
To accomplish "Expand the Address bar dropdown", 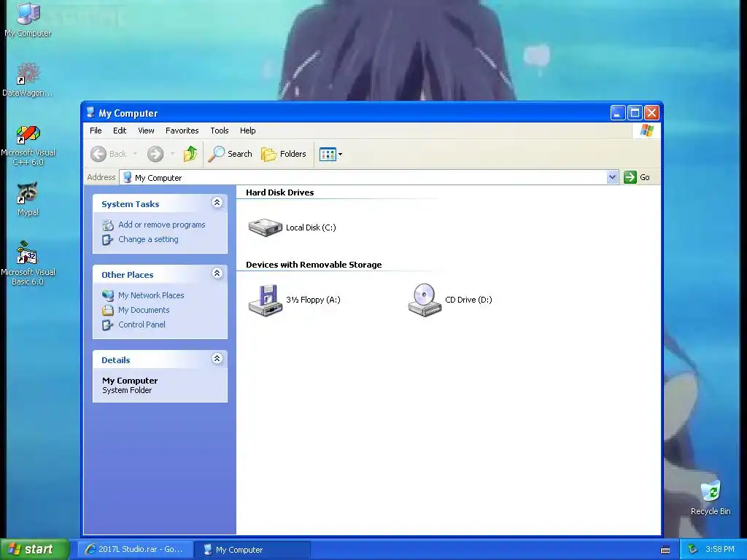I will [612, 177].
